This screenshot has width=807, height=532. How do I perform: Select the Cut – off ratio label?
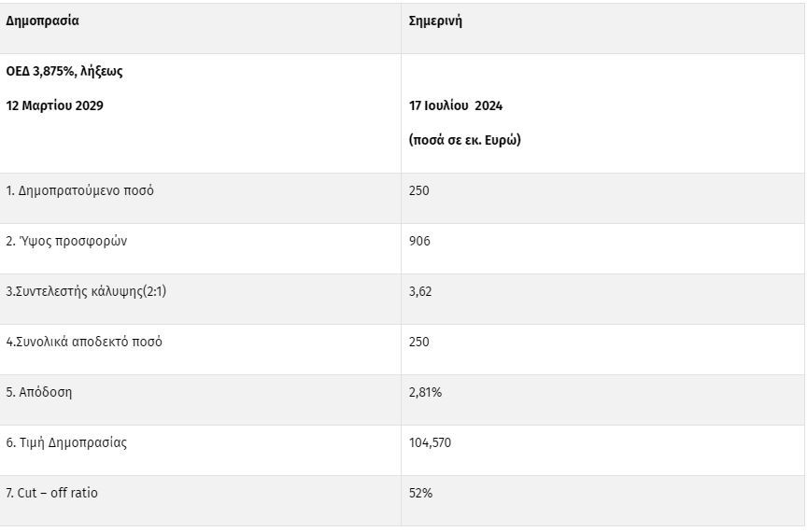pyautogui.click(x=51, y=493)
